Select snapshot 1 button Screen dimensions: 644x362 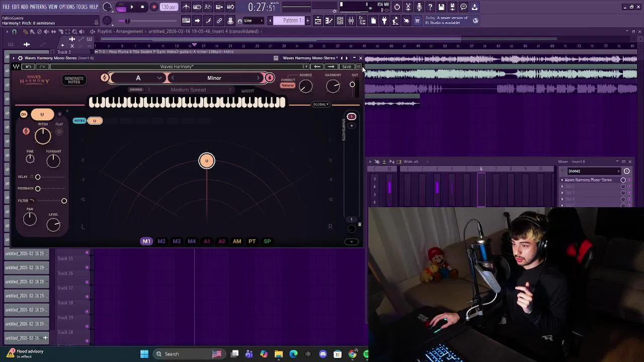tap(352, 117)
